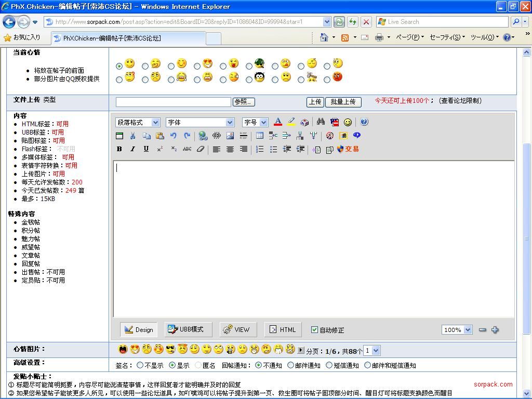The image size is (532, 399).
Task: Select the 不显示 signature radio button
Action: tap(140, 365)
